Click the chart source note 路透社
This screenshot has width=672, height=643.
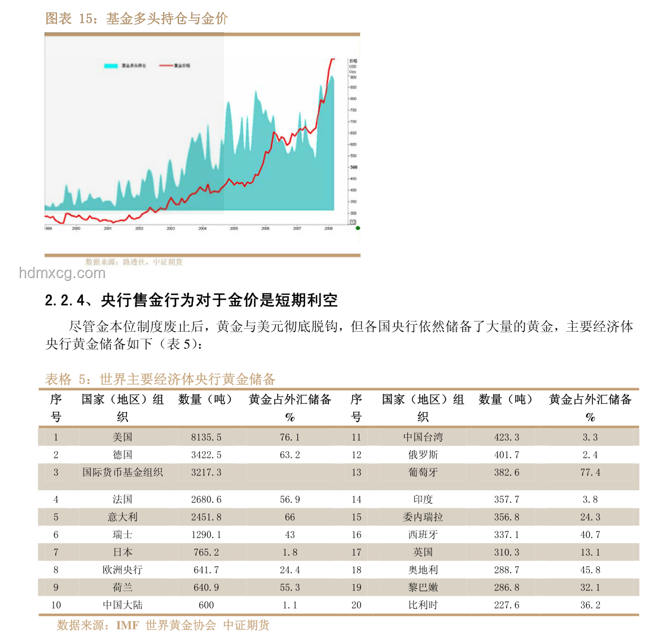(134, 262)
